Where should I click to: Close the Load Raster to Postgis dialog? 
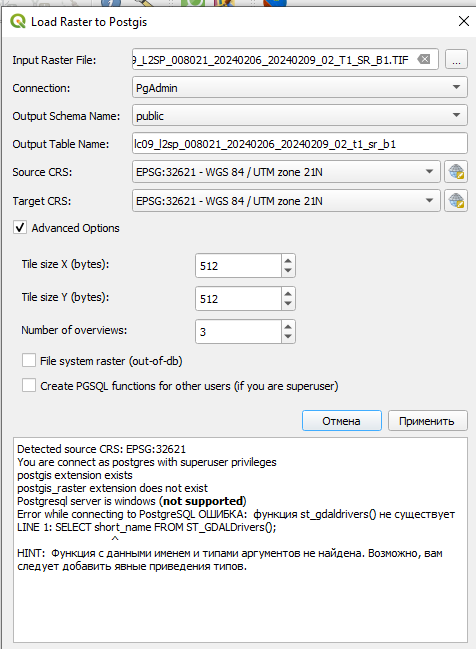coord(464,21)
